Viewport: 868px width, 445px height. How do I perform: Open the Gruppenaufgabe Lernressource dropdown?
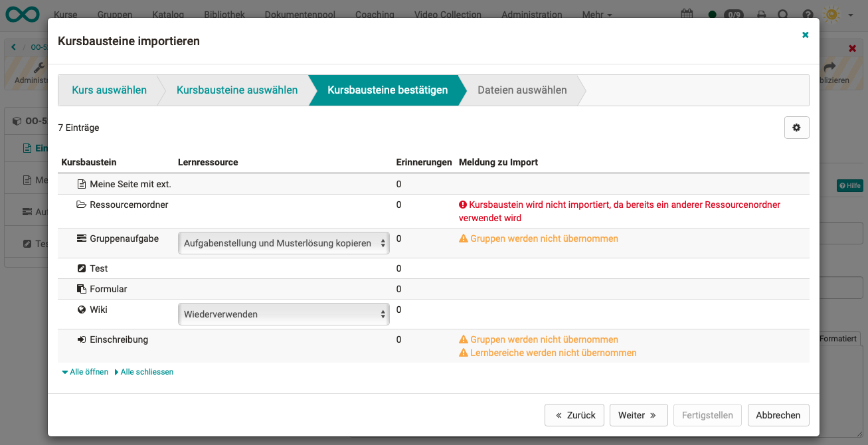pyautogui.click(x=284, y=243)
